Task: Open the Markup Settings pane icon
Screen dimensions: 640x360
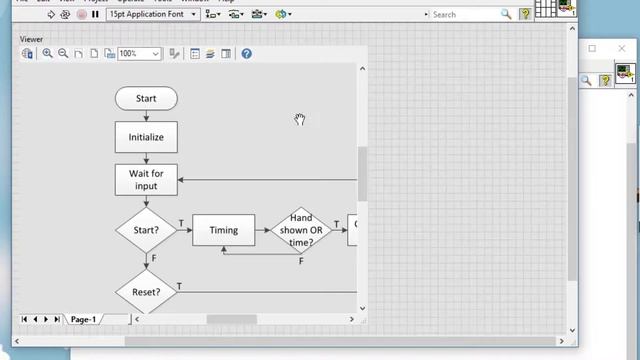Action: tap(226, 53)
